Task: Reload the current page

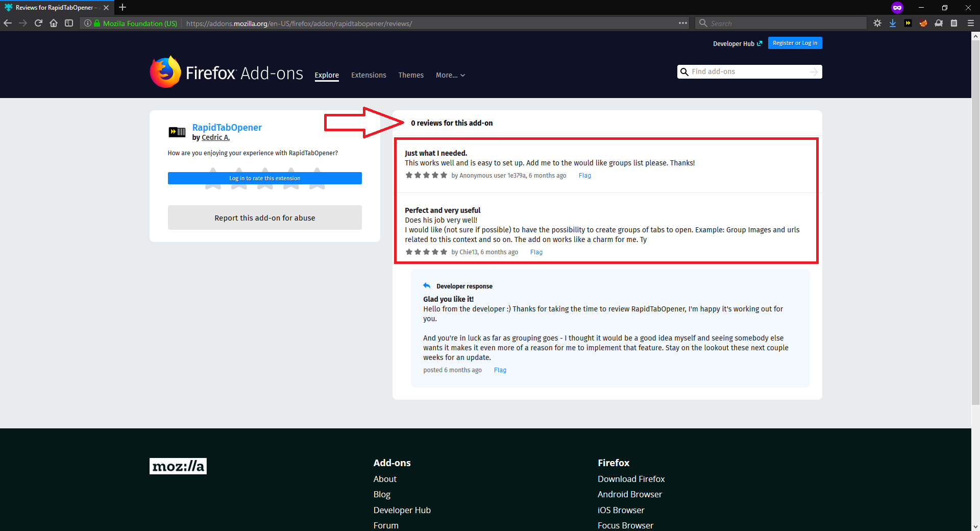Action: click(x=38, y=23)
